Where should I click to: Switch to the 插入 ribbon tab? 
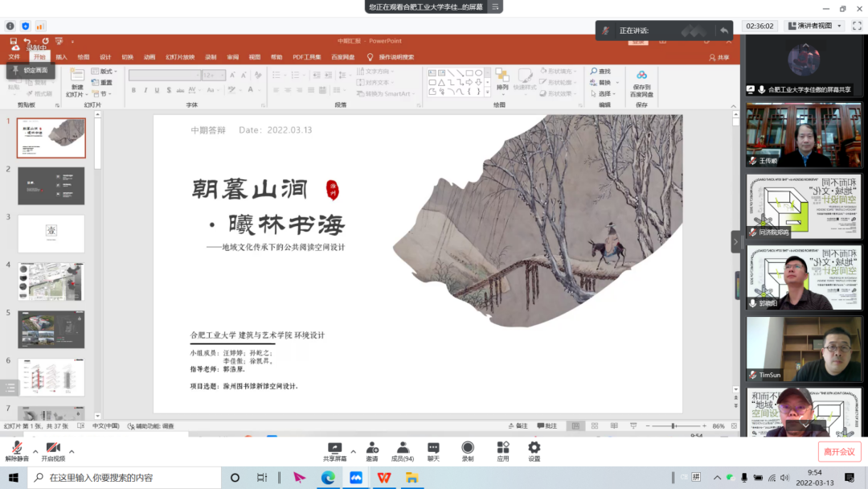point(61,57)
